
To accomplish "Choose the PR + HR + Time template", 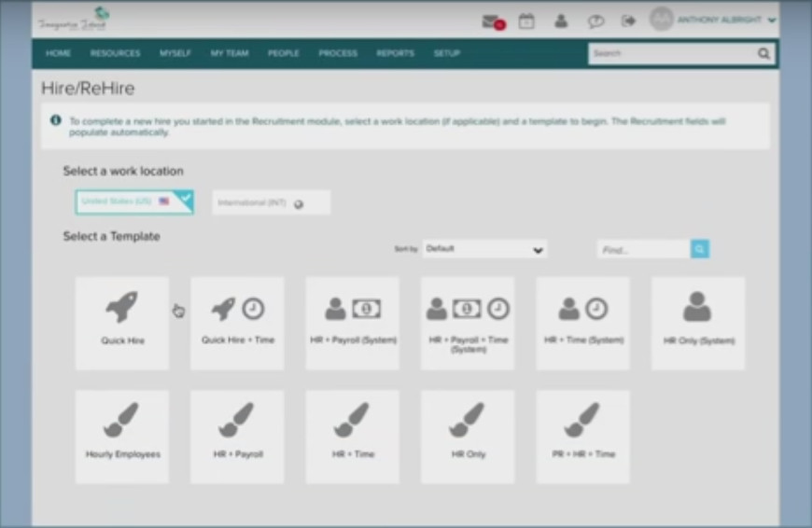I will click(583, 437).
